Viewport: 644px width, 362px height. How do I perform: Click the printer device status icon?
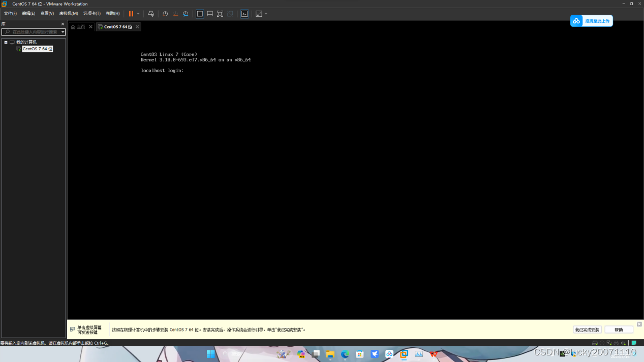(x=617, y=343)
